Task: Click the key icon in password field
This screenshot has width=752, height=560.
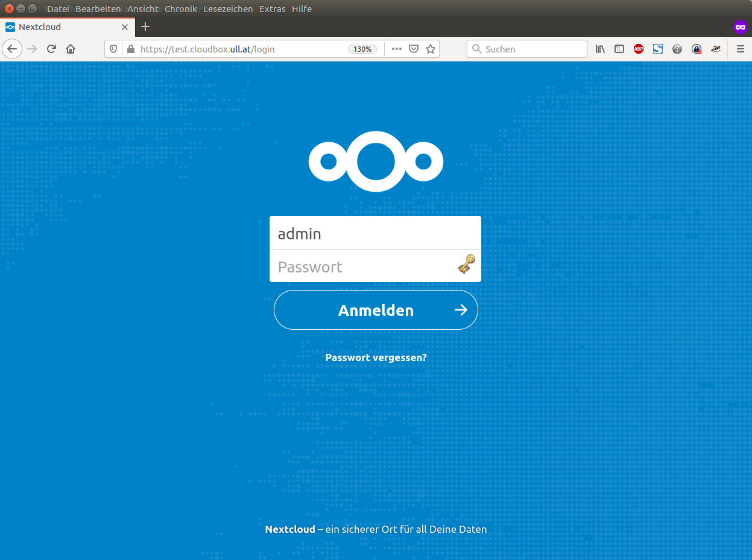Action: coord(466,264)
